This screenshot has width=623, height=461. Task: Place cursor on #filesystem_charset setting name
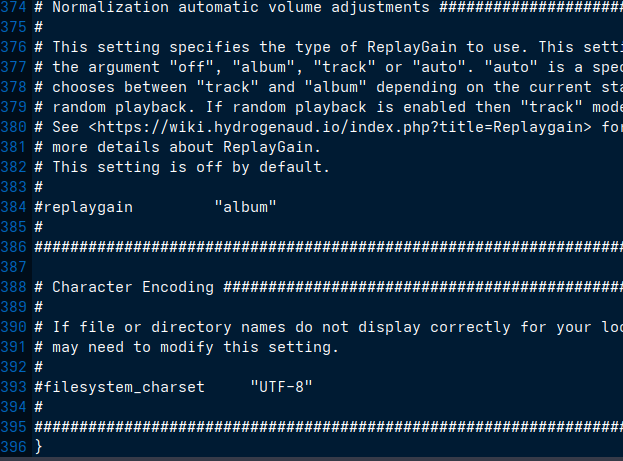(x=119, y=387)
